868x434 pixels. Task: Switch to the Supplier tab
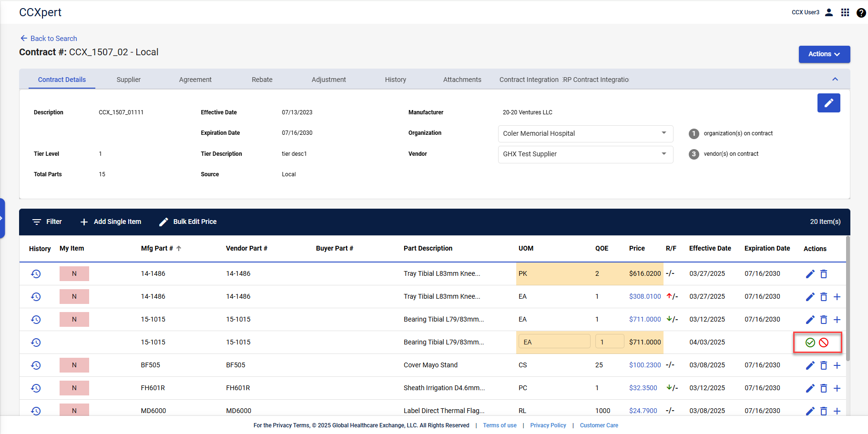129,80
